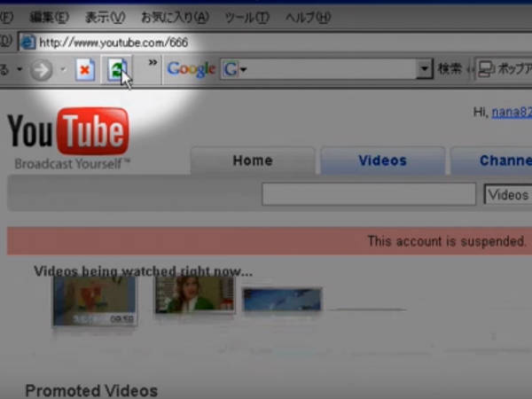Switch to the Videos tab
532x399 pixels.
(x=382, y=160)
